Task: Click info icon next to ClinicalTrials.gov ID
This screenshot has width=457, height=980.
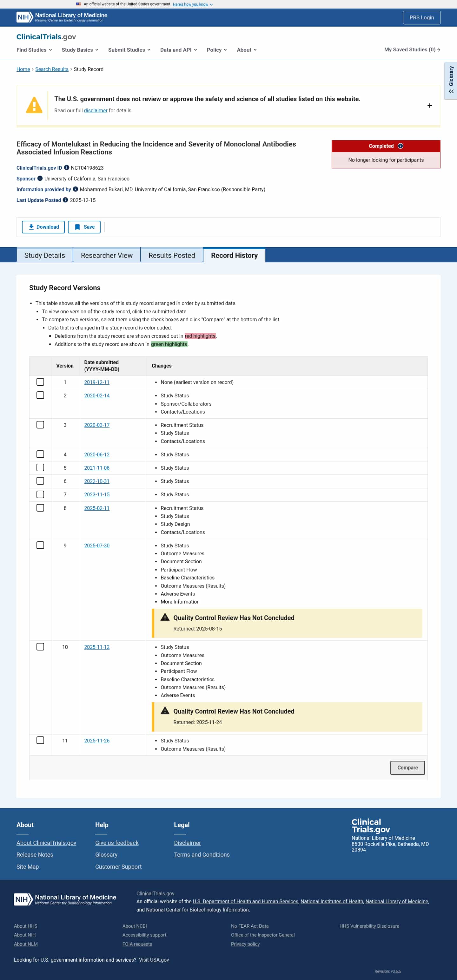Action: coord(67,168)
